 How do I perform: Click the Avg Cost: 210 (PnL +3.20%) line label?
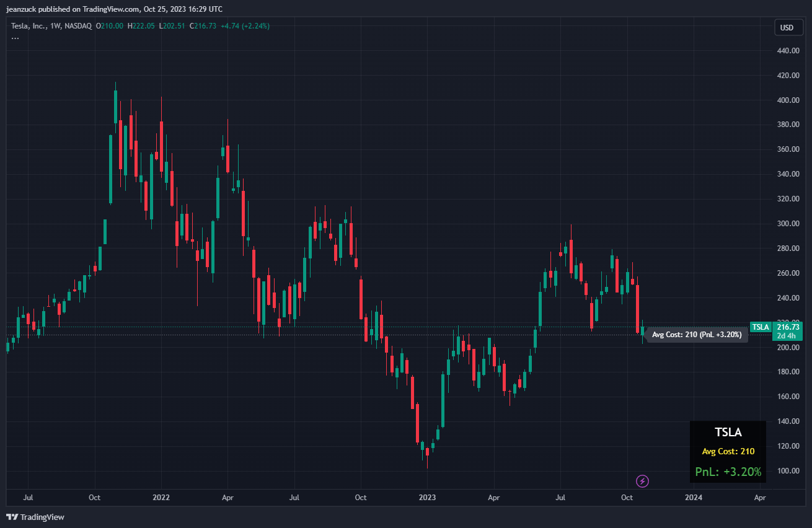click(697, 335)
